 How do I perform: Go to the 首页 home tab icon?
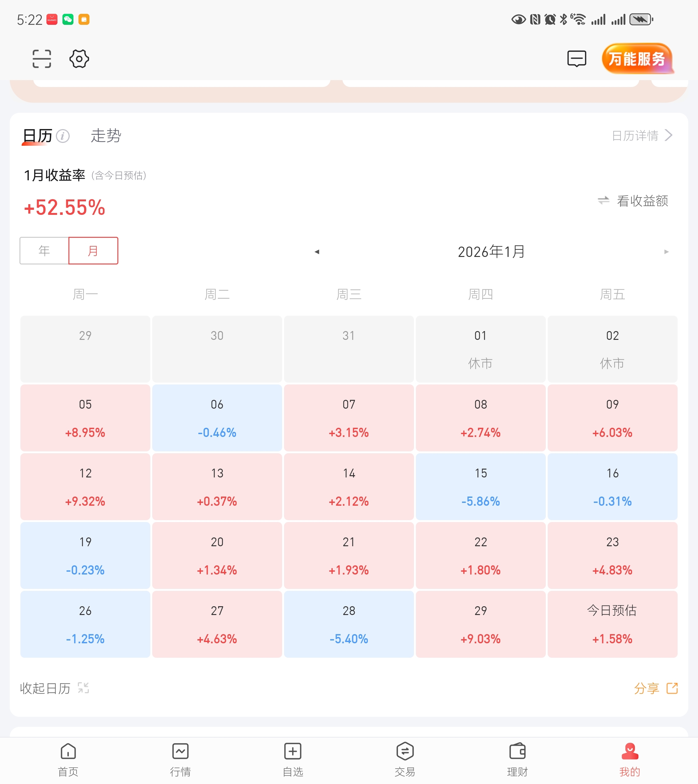click(68, 751)
